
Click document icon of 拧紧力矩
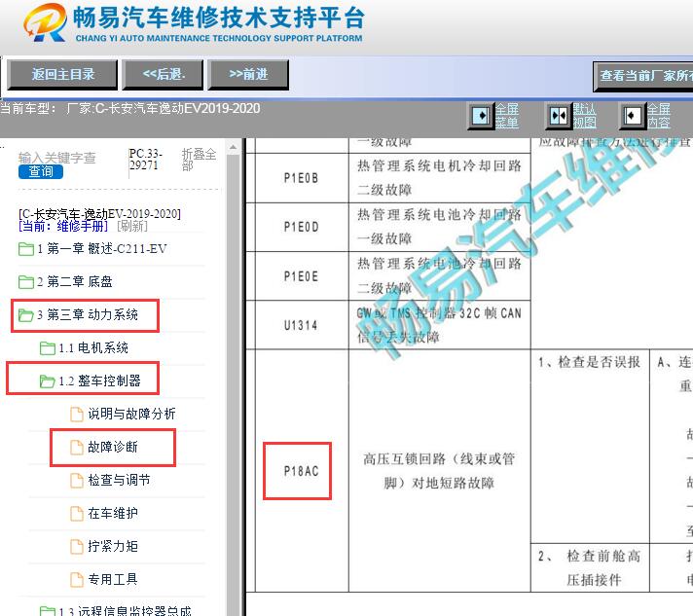[77, 547]
